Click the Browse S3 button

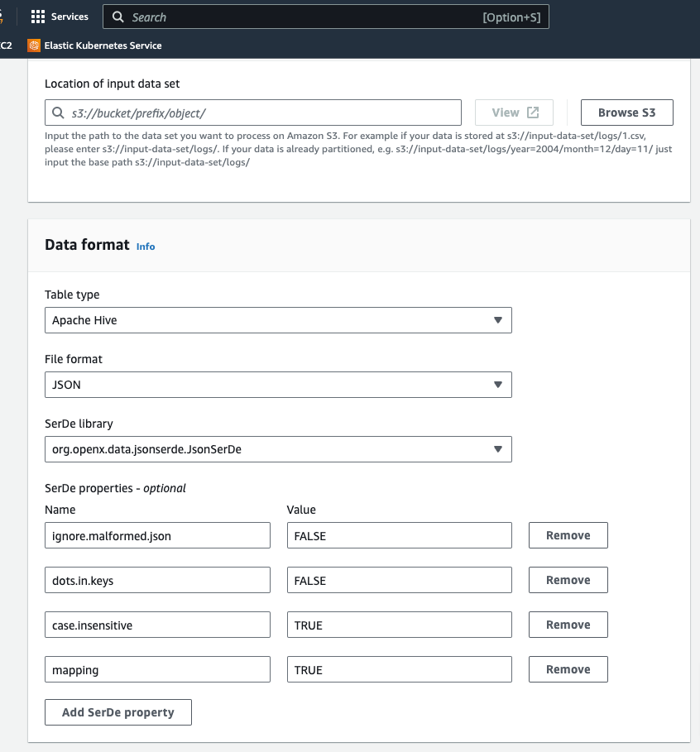[x=626, y=113]
